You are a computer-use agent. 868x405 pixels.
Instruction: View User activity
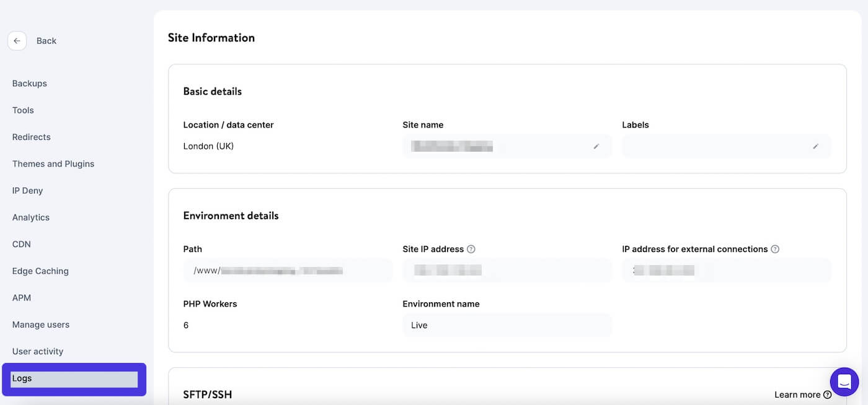[37, 351]
